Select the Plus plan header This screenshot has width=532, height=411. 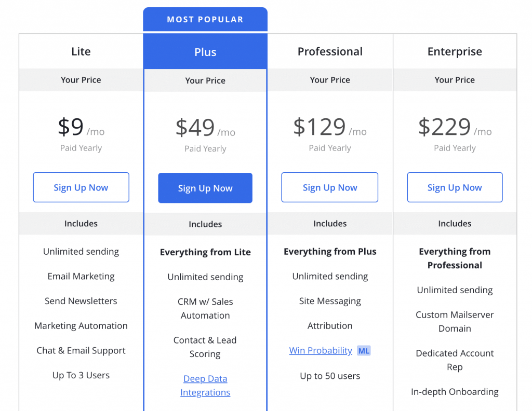tap(205, 52)
